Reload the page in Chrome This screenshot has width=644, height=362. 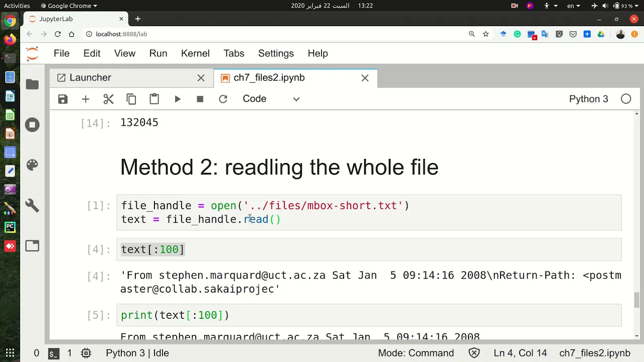click(57, 34)
